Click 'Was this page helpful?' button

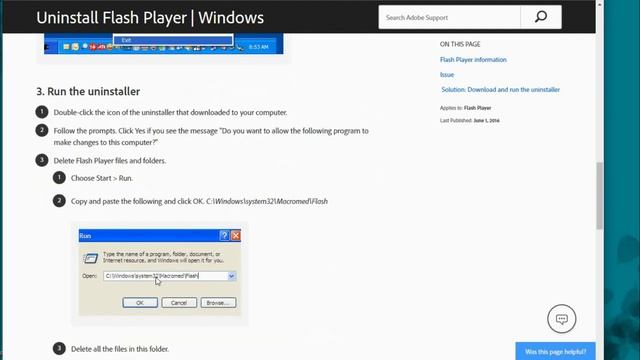(x=555, y=351)
